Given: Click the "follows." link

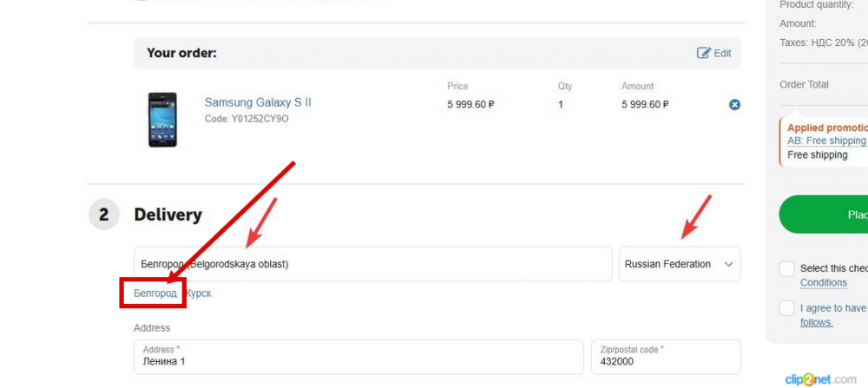Looking at the screenshot, I should coord(817,322).
